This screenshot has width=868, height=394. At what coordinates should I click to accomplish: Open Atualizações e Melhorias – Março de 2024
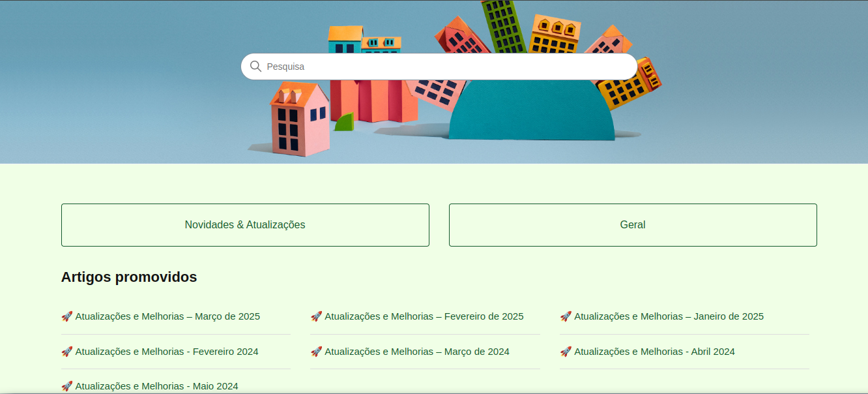click(410, 352)
